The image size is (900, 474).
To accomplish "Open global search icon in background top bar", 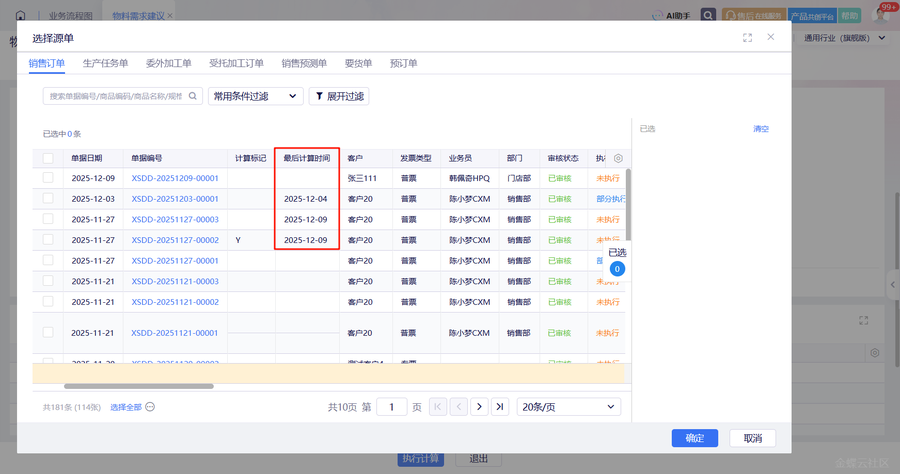I will point(708,15).
